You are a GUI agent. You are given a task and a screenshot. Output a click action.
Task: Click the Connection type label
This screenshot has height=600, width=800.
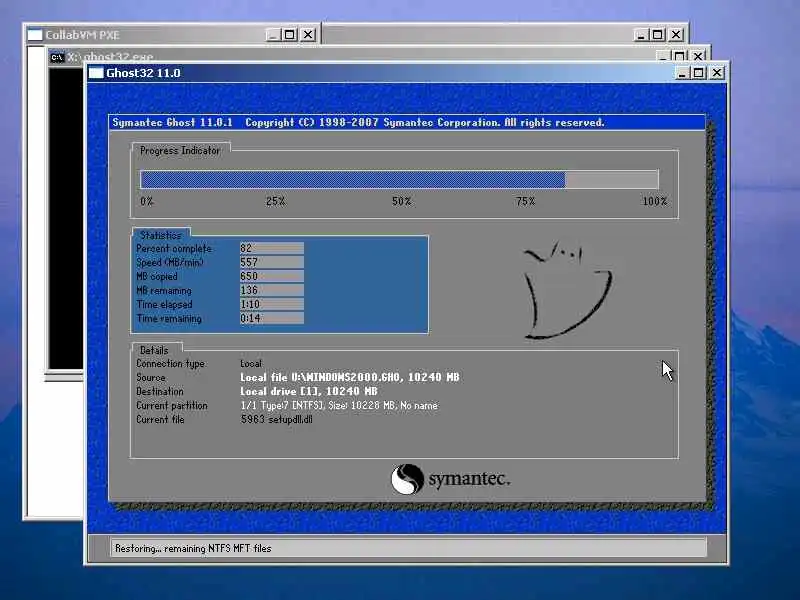pos(170,363)
